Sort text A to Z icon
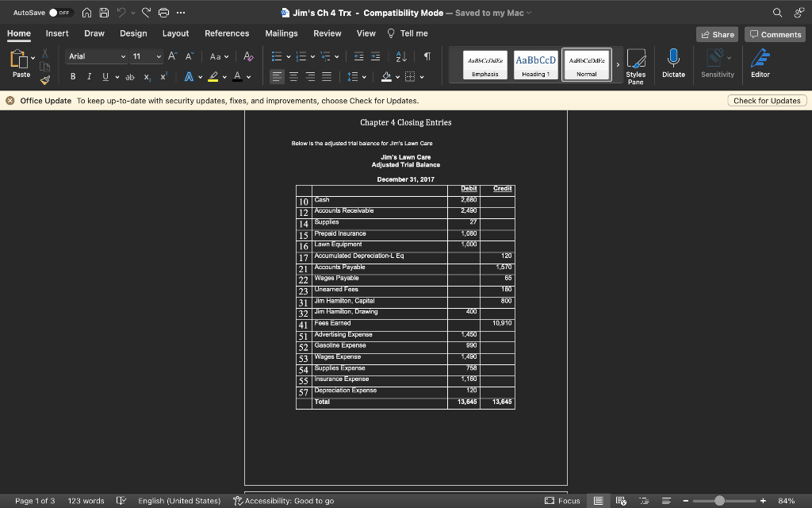The height and width of the screenshot is (508, 812). pyautogui.click(x=401, y=56)
